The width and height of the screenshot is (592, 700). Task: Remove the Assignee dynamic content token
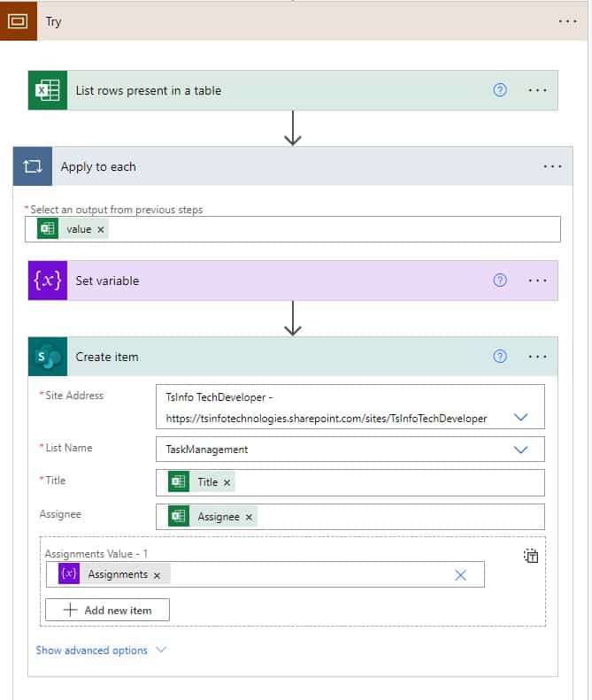[250, 517]
